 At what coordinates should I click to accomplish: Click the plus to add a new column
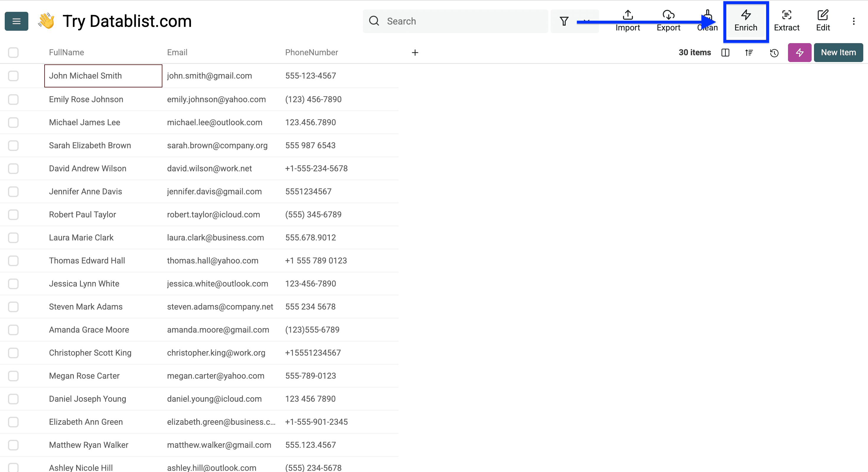click(x=415, y=53)
